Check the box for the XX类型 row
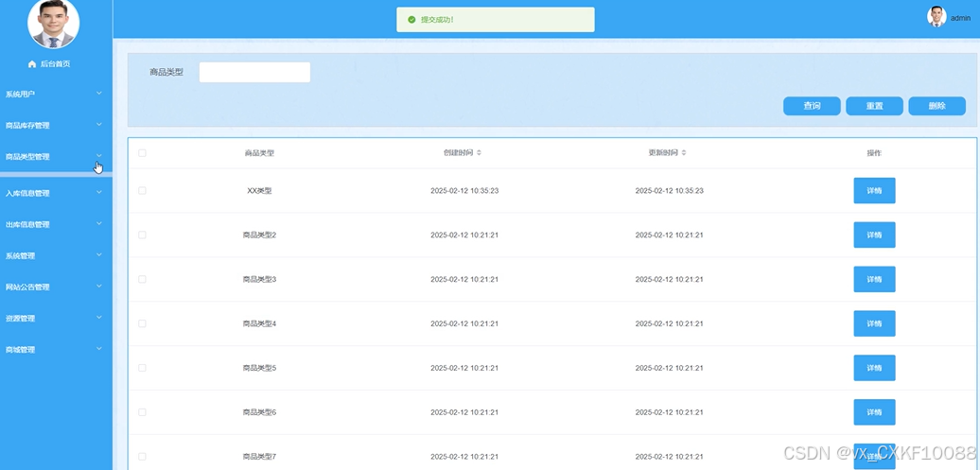This screenshot has height=470, width=980. click(x=142, y=191)
